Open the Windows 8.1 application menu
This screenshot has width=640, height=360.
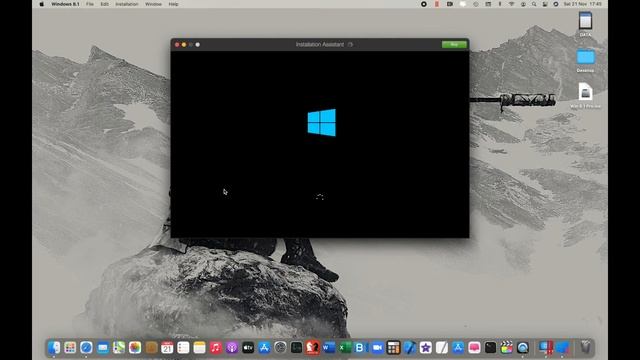[x=65, y=4]
